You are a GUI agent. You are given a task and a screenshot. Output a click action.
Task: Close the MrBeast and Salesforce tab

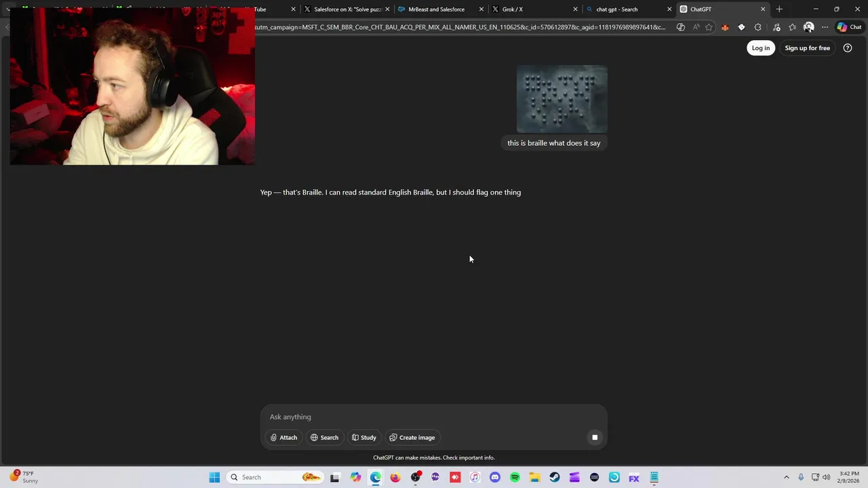pyautogui.click(x=481, y=9)
